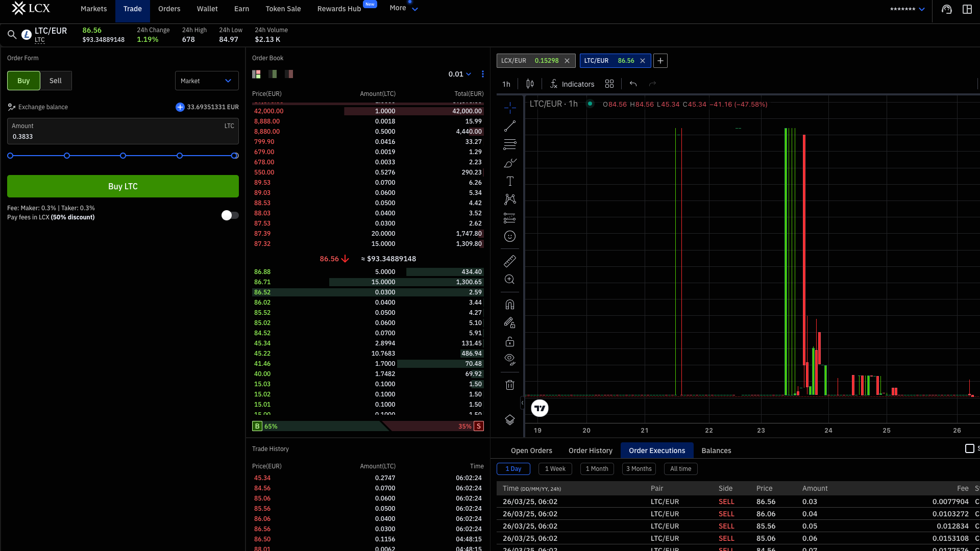Undo the last chart action
The height and width of the screenshot is (551, 980).
coord(633,84)
